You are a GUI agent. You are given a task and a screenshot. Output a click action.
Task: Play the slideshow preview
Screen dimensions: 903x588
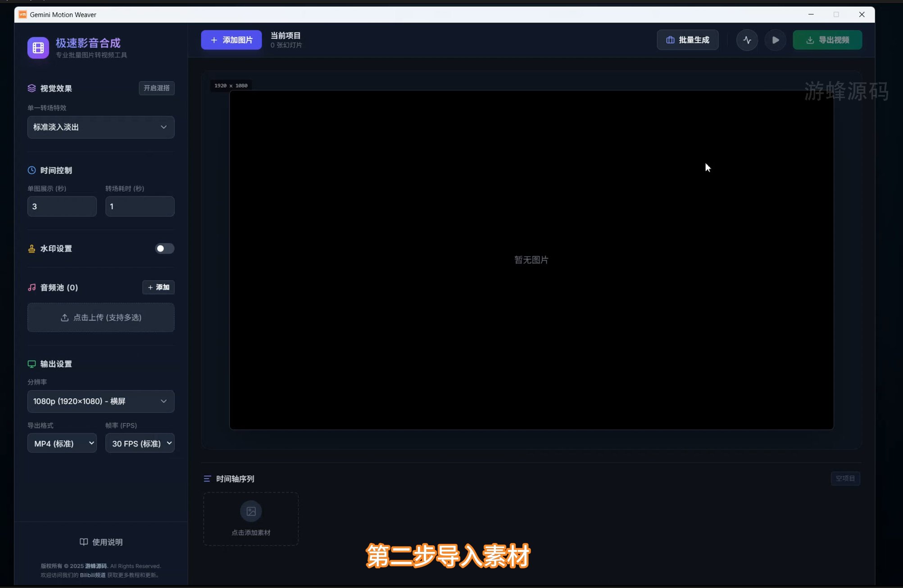(776, 40)
